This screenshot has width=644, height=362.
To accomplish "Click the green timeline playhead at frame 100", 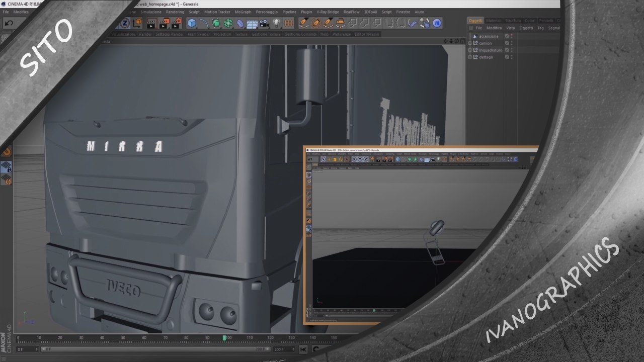I will click(224, 338).
